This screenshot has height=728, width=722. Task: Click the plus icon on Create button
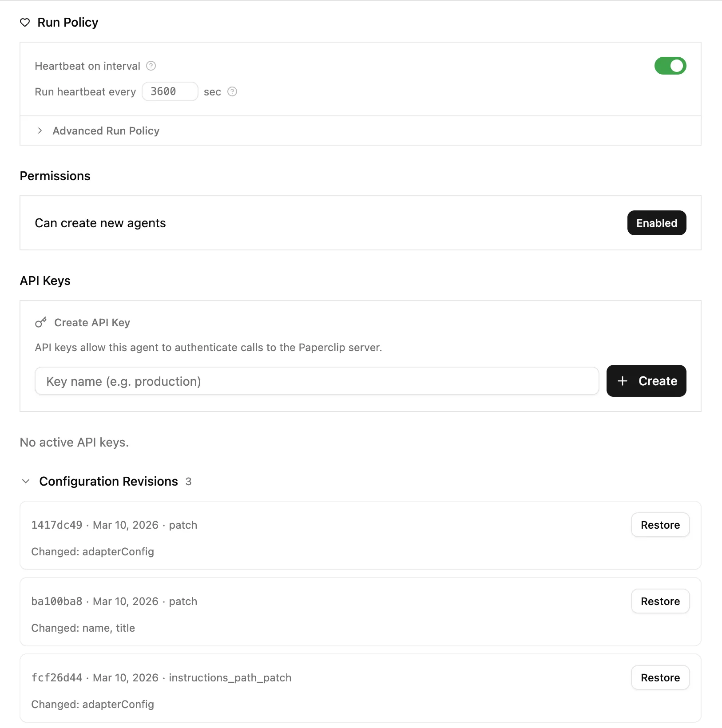623,381
